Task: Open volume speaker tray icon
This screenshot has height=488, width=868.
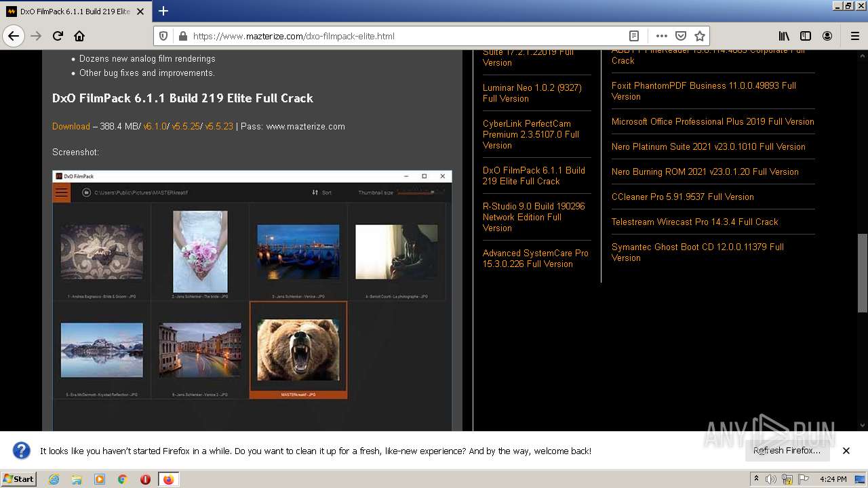Action: (771, 479)
